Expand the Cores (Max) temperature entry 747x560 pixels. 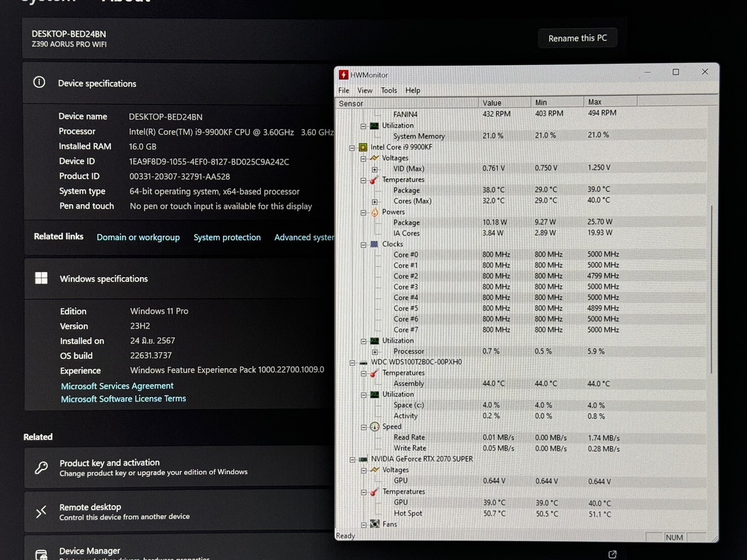pyautogui.click(x=375, y=201)
